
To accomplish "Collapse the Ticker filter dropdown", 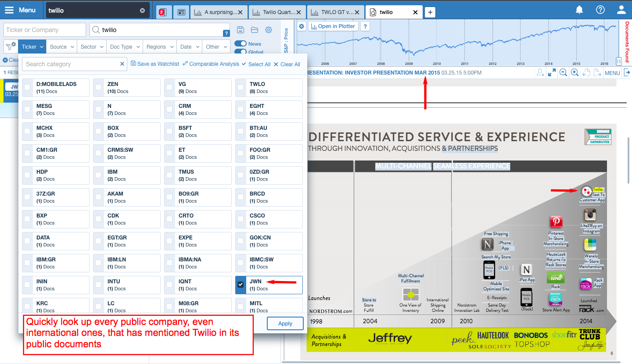I will [32, 46].
